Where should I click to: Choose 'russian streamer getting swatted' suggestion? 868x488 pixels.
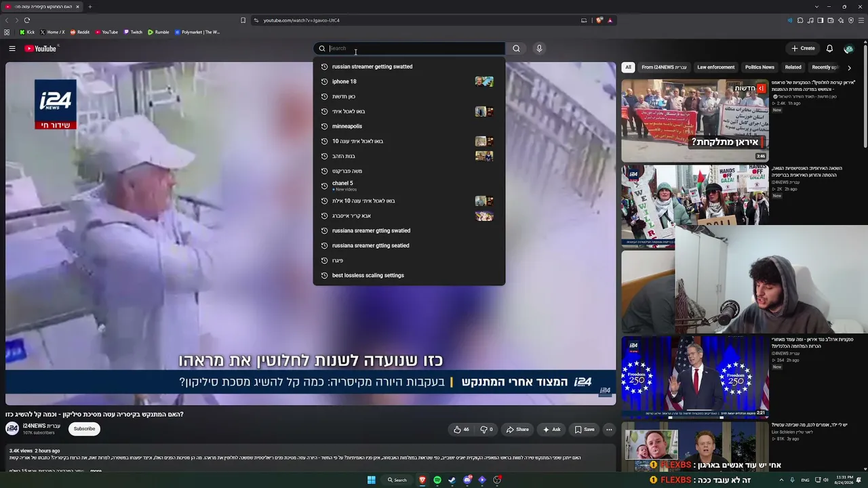409,66
